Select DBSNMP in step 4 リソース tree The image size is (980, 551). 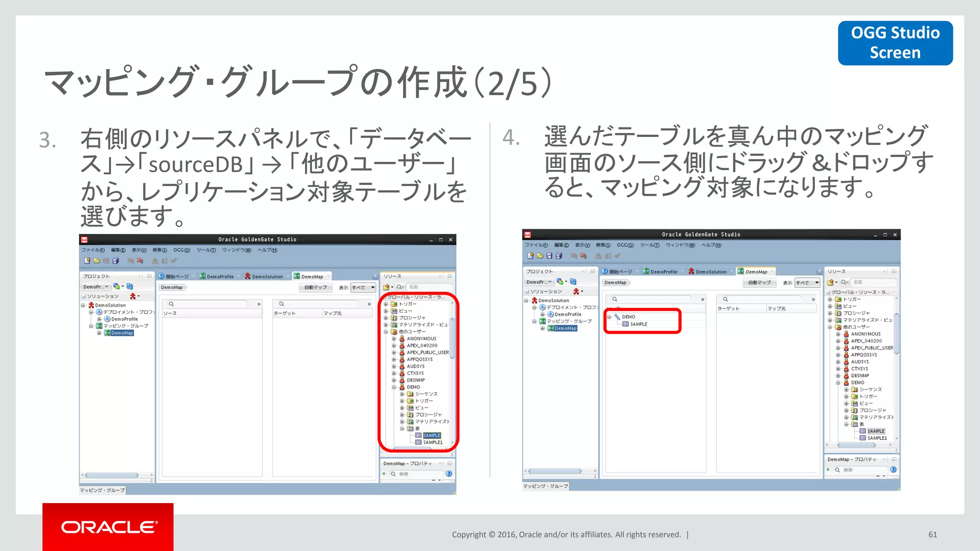click(860, 375)
